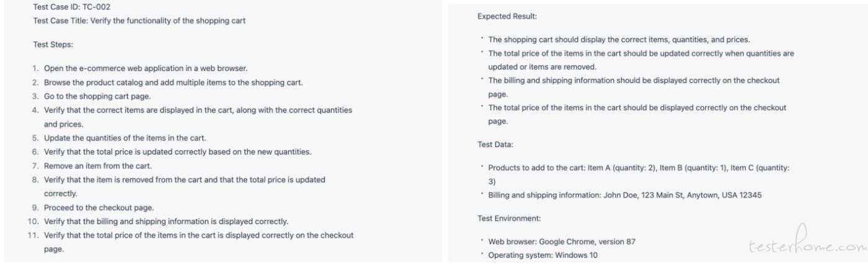Select step 3 Go to the shopping cart page

tap(92, 96)
